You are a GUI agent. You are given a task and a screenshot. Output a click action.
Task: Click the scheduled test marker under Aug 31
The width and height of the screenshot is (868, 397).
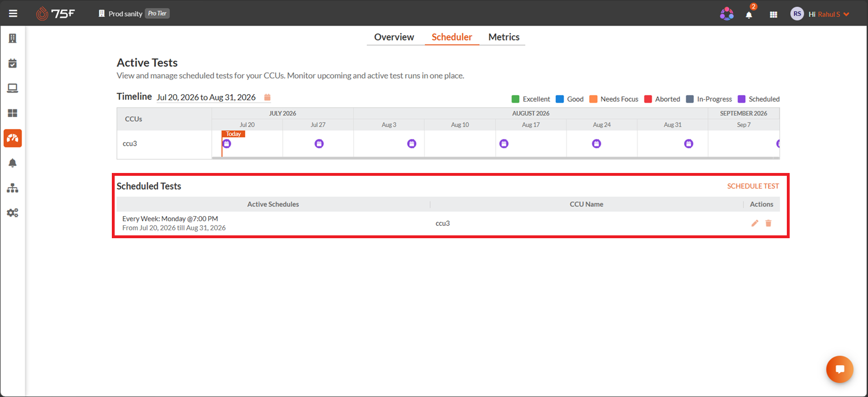point(689,144)
